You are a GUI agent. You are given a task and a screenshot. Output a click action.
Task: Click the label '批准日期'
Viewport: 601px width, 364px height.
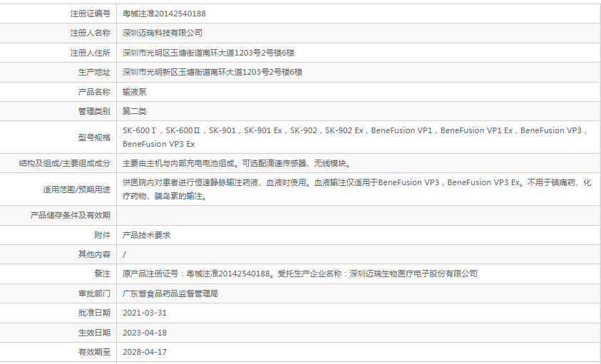[94, 313]
